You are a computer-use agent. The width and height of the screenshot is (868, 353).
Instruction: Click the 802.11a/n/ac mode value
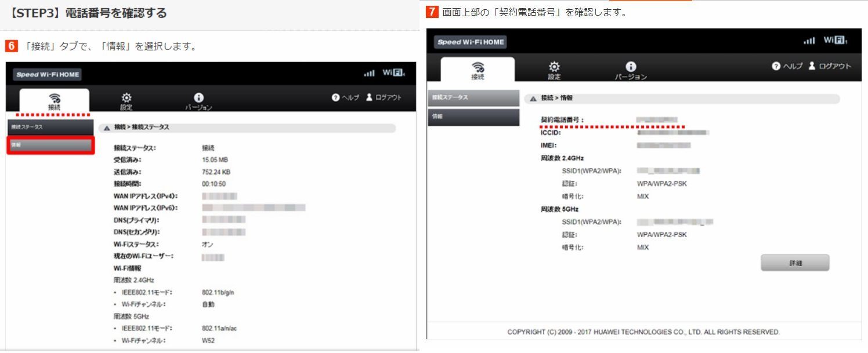coord(219,328)
